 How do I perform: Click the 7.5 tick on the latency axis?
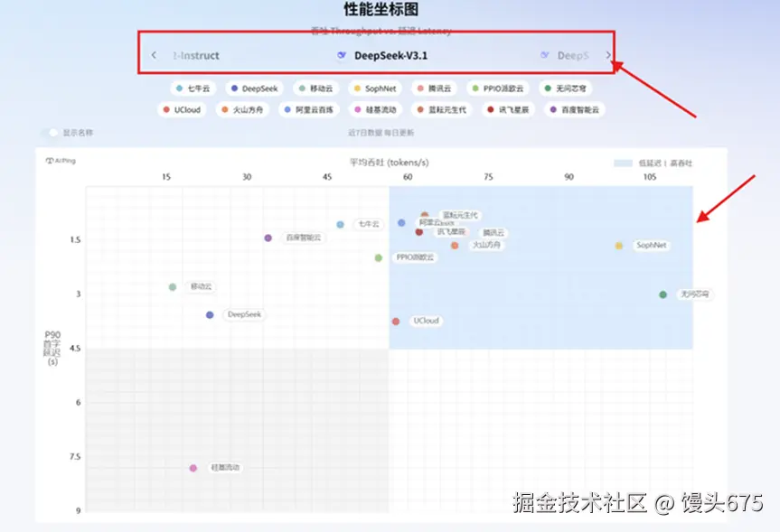pos(75,456)
